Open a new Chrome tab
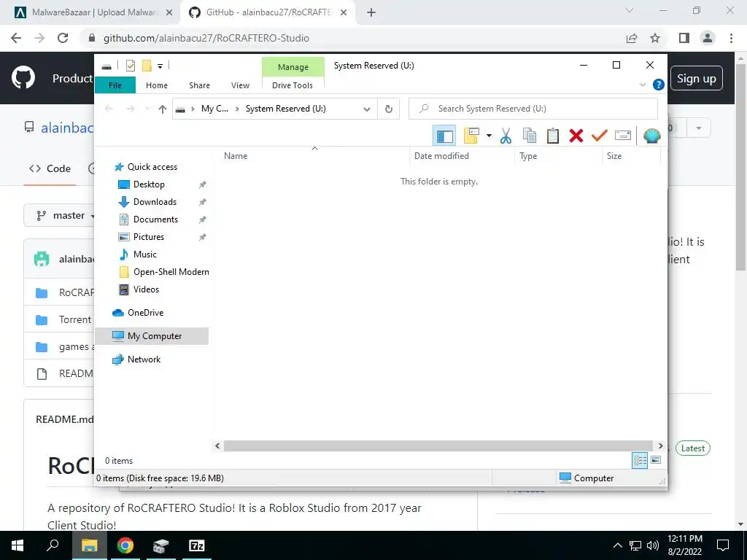This screenshot has height=560, width=747. click(x=371, y=13)
